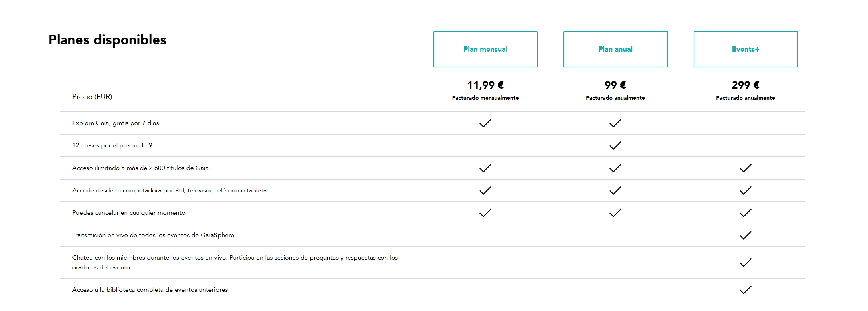Click Events+ checkmark for unlimited titles access

pos(746,168)
